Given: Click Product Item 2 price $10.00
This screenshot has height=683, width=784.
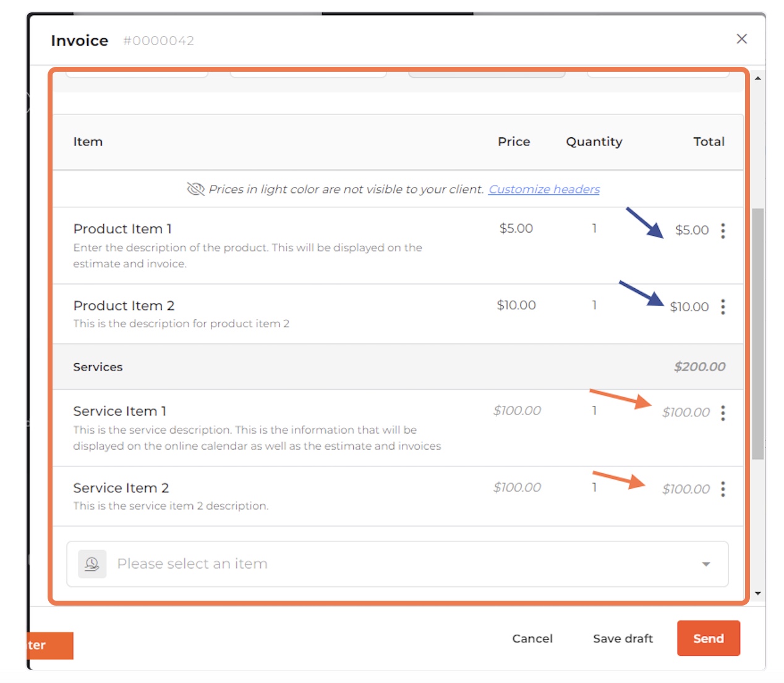Looking at the screenshot, I should pyautogui.click(x=516, y=305).
